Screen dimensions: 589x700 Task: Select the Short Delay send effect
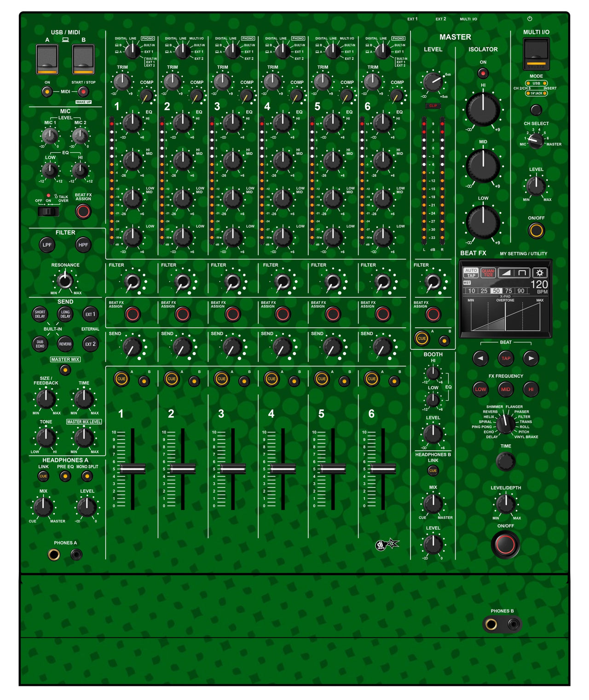[x=40, y=314]
